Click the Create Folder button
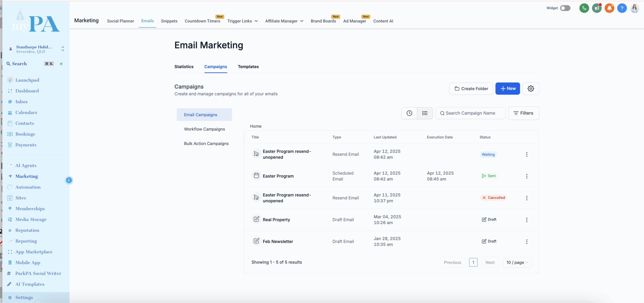The height and width of the screenshot is (303, 644). click(471, 88)
